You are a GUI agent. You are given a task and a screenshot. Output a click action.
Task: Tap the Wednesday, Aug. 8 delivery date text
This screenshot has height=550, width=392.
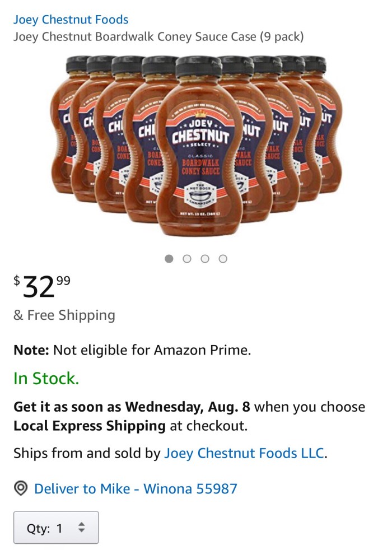[188, 407]
